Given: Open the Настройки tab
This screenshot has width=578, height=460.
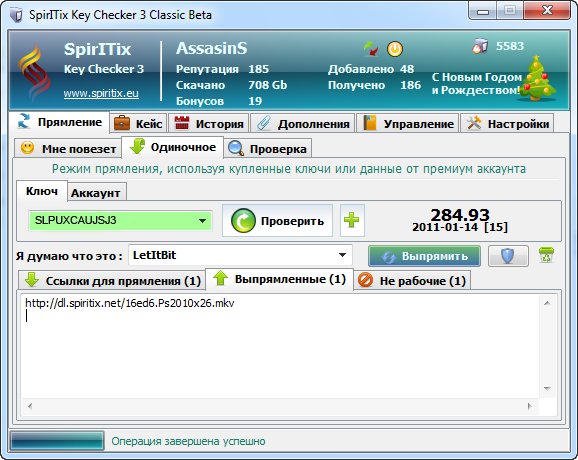Looking at the screenshot, I should [507, 123].
